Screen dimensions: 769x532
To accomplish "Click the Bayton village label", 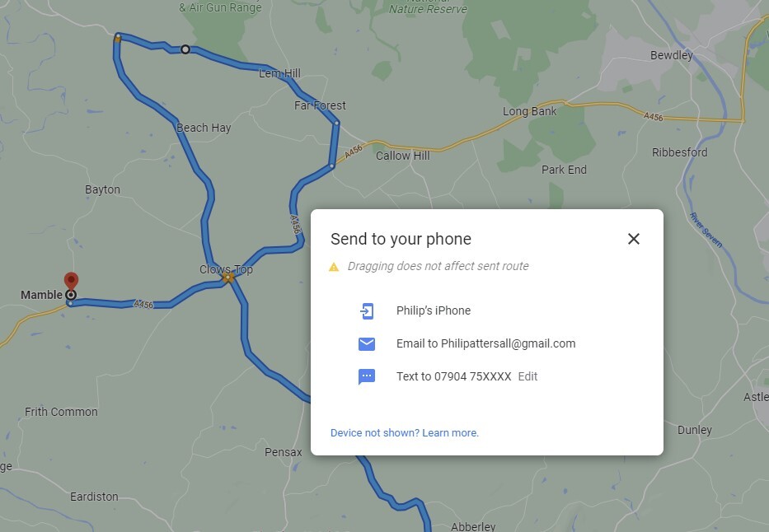I will pyautogui.click(x=102, y=189).
